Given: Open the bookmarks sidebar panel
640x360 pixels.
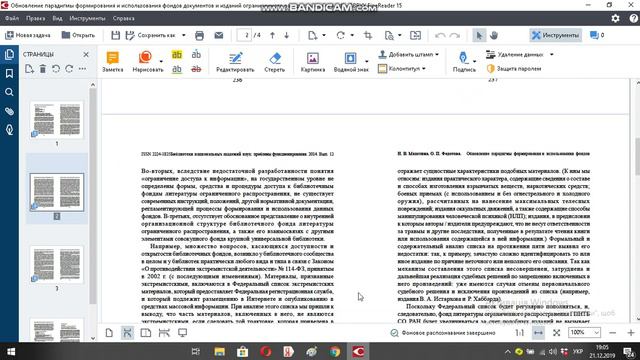Looking at the screenshot, I should [9, 73].
